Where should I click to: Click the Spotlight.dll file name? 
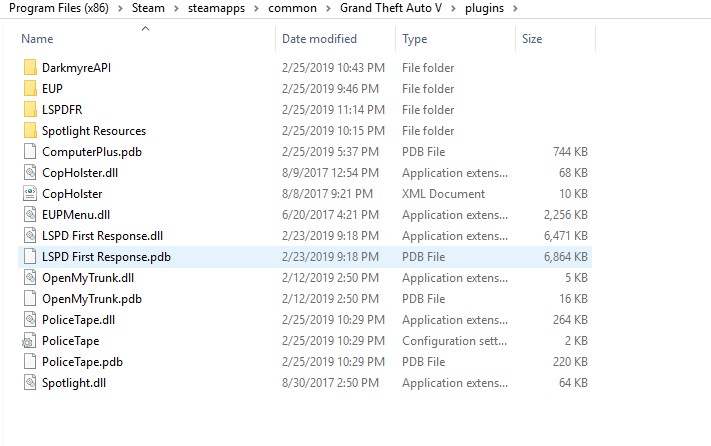(74, 383)
